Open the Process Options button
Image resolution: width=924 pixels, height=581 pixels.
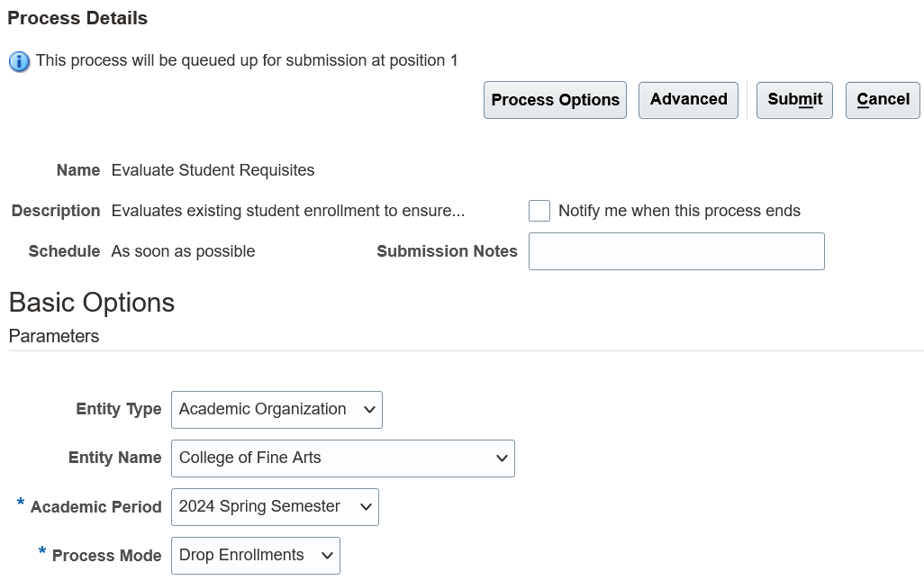(555, 100)
